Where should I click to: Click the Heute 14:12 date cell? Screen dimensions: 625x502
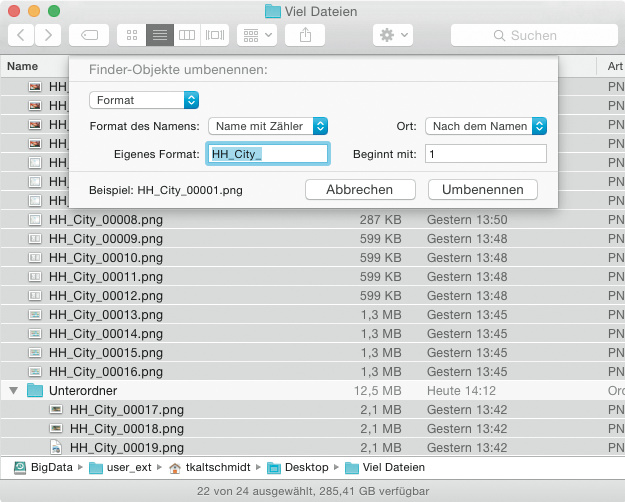click(x=462, y=391)
